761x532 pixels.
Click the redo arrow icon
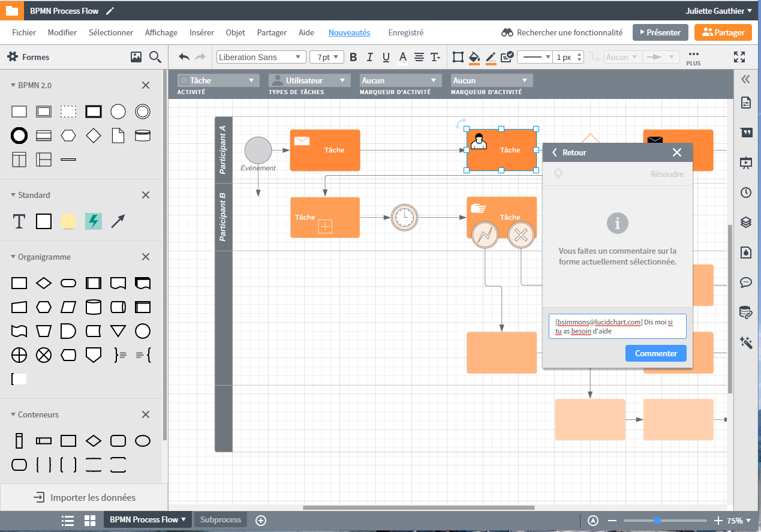(x=200, y=57)
